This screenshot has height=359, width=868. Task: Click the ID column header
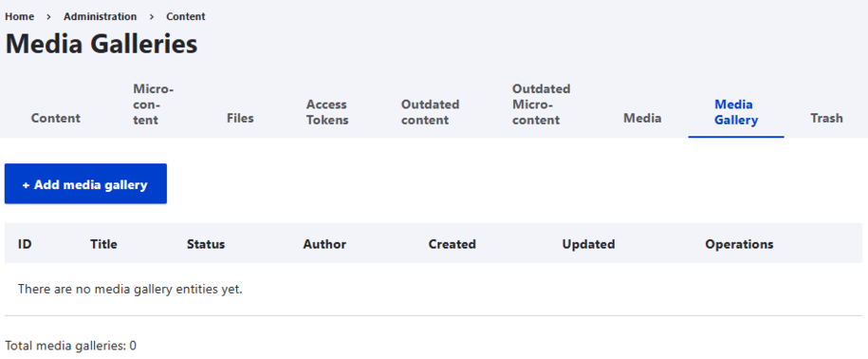point(25,244)
